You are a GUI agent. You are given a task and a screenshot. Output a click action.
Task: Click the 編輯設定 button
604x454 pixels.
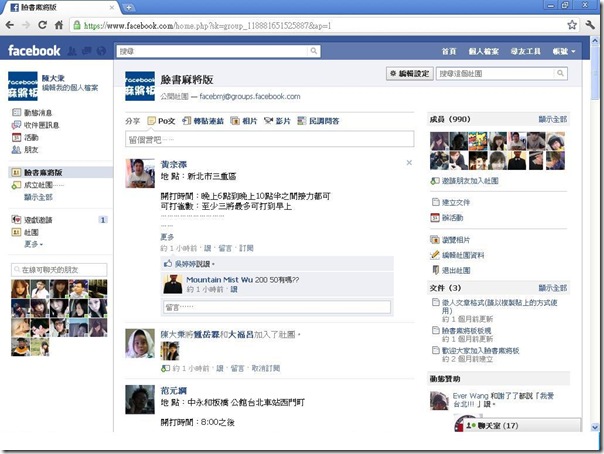[410, 73]
